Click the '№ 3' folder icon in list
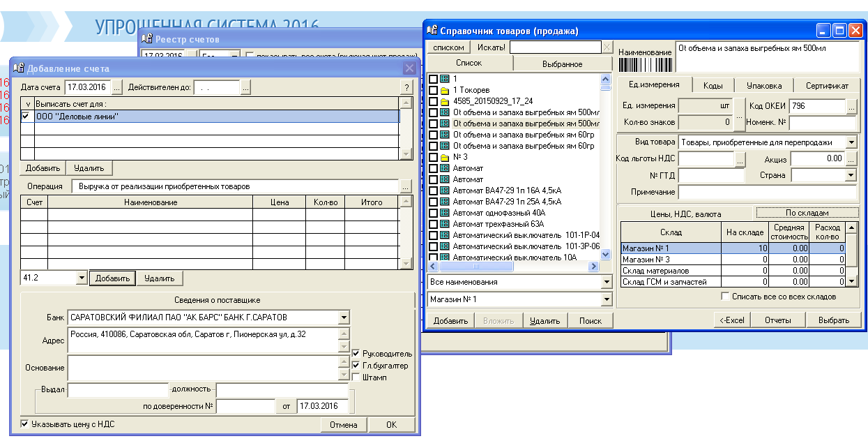This screenshot has height=441, width=868. pos(444,158)
